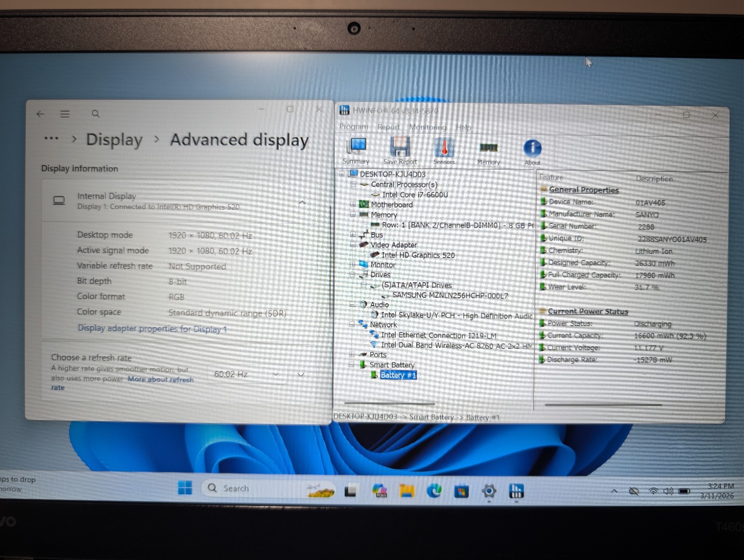This screenshot has width=744, height=560.
Task: Click the Settings search magnifier icon
Action: (96, 114)
